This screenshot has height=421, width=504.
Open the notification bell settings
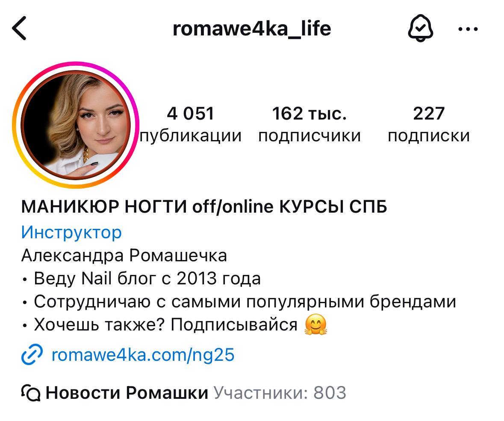tap(421, 28)
